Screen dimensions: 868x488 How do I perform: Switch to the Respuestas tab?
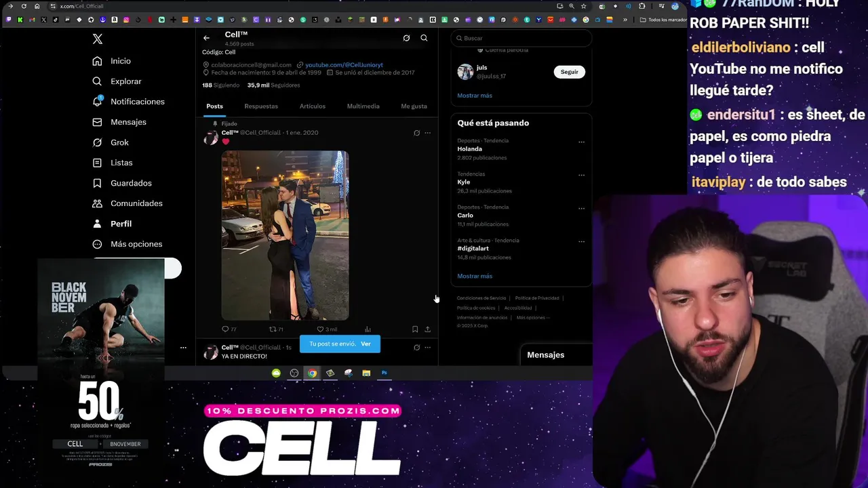click(261, 106)
